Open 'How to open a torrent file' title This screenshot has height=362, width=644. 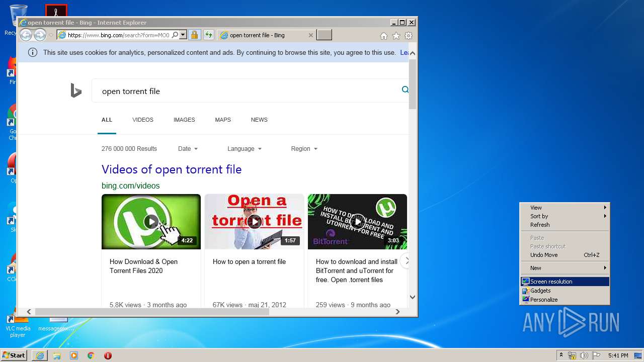pos(249,261)
